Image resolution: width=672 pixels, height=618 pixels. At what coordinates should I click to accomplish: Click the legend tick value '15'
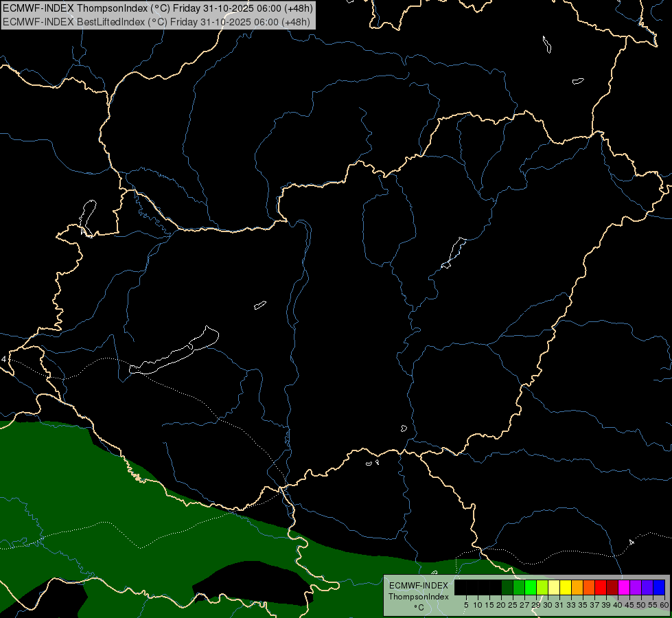pyautogui.click(x=489, y=605)
